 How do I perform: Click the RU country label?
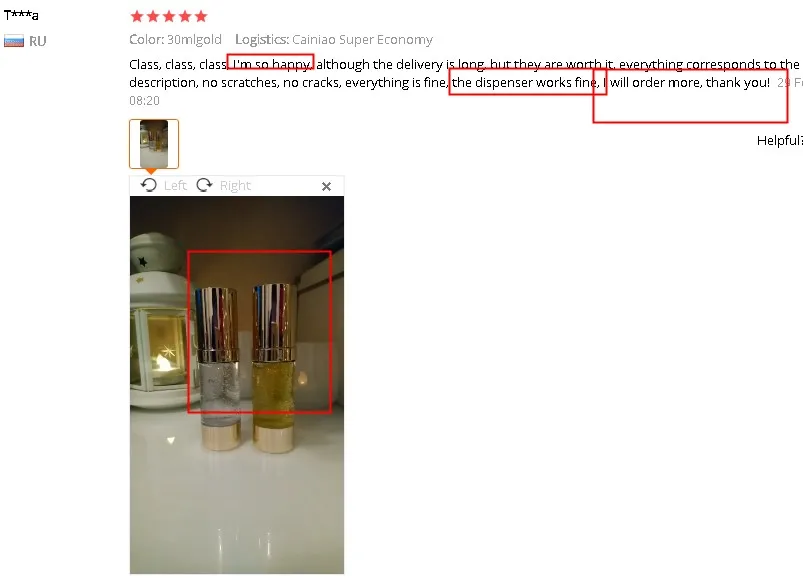37,41
